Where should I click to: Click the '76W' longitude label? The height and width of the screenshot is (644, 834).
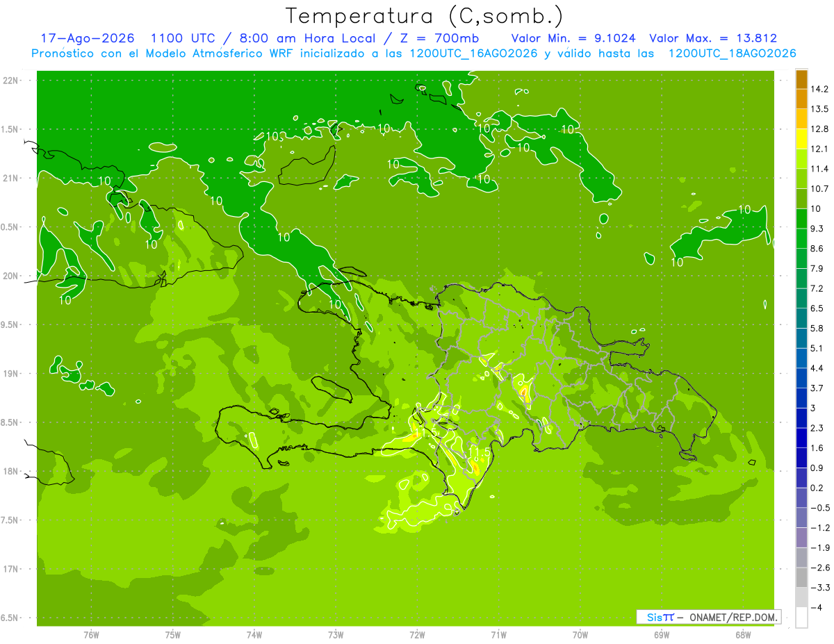pyautogui.click(x=91, y=634)
